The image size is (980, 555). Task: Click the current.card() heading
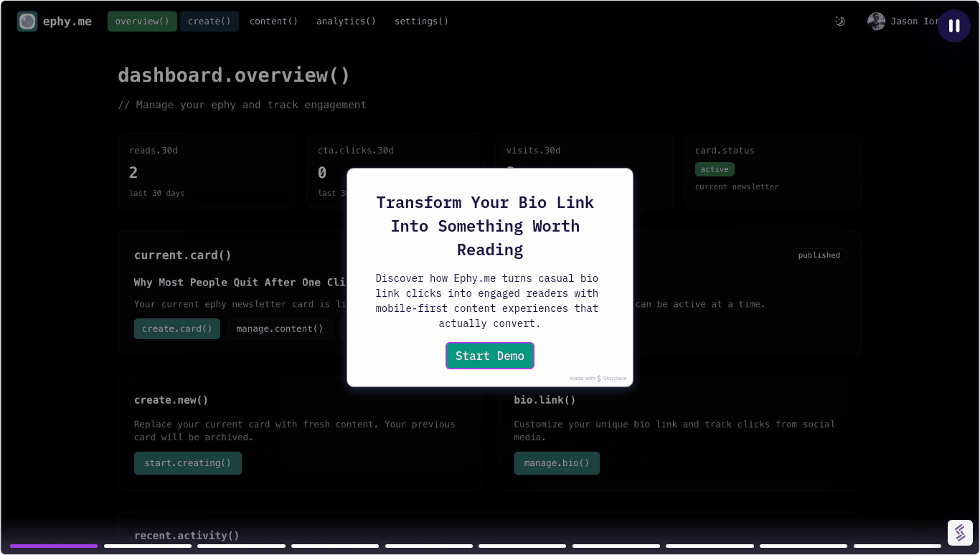pos(183,255)
